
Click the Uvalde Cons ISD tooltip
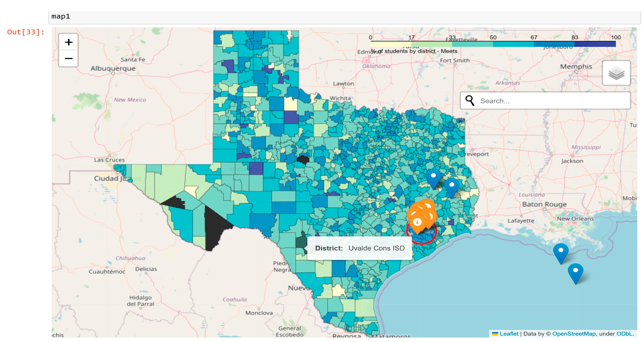click(x=359, y=248)
